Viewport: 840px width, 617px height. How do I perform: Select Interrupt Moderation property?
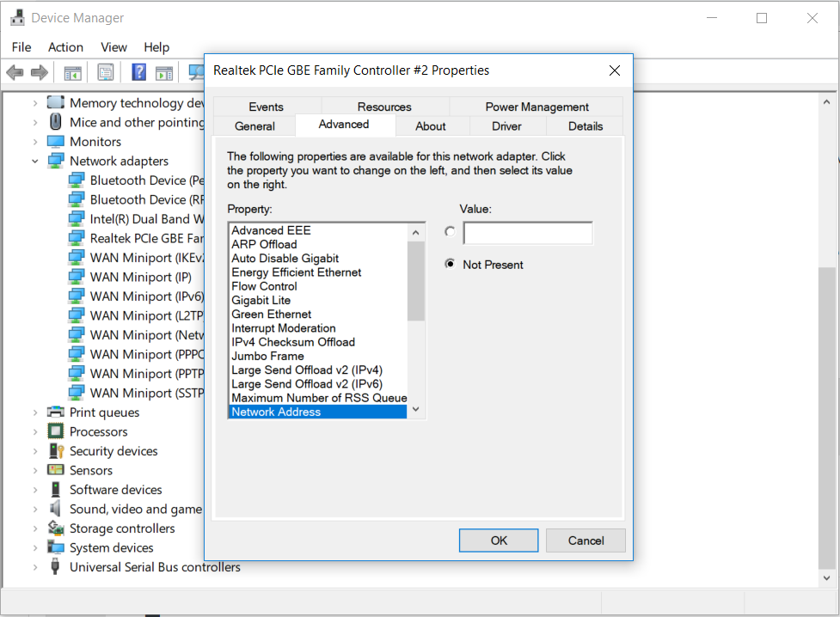318,328
